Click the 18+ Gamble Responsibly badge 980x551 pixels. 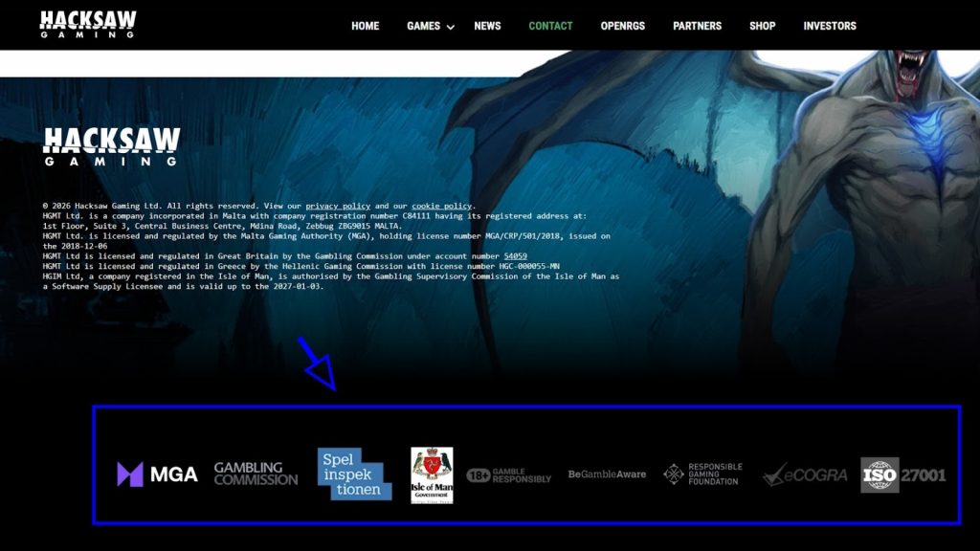(509, 475)
